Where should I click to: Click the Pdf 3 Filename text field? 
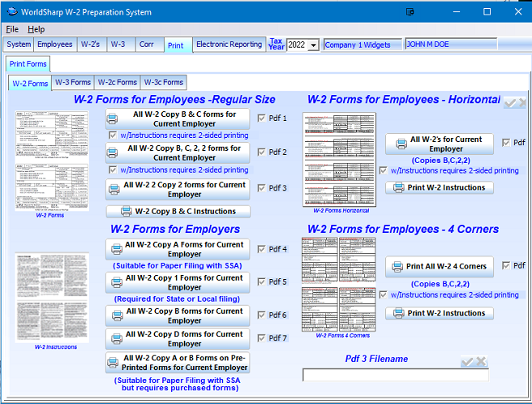pyautogui.click(x=395, y=375)
